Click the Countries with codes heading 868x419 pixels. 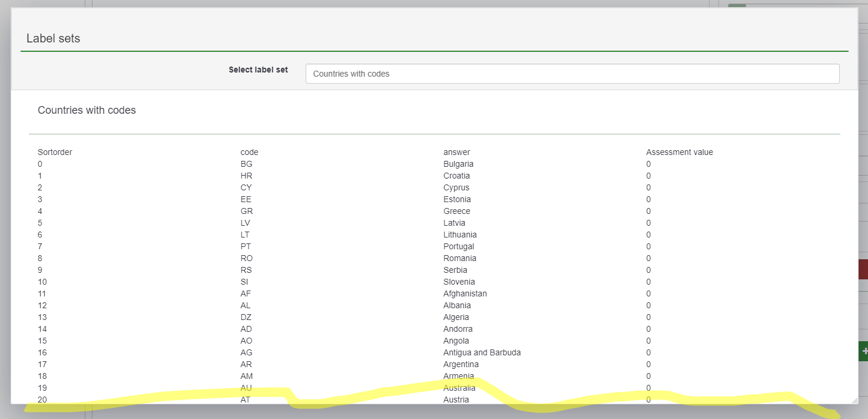(x=87, y=110)
